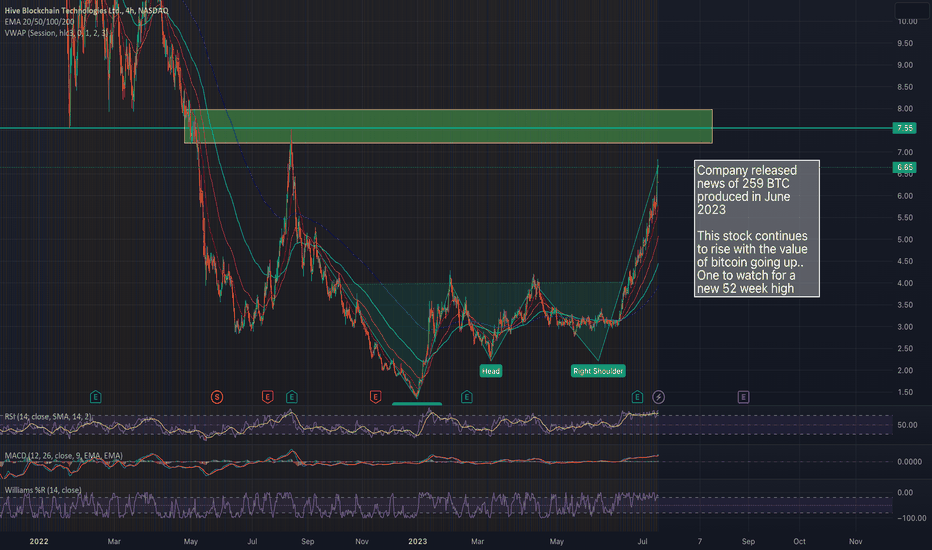Select the Williams %R indicator legend
Viewport: 932px width, 550px height.
coord(43,490)
